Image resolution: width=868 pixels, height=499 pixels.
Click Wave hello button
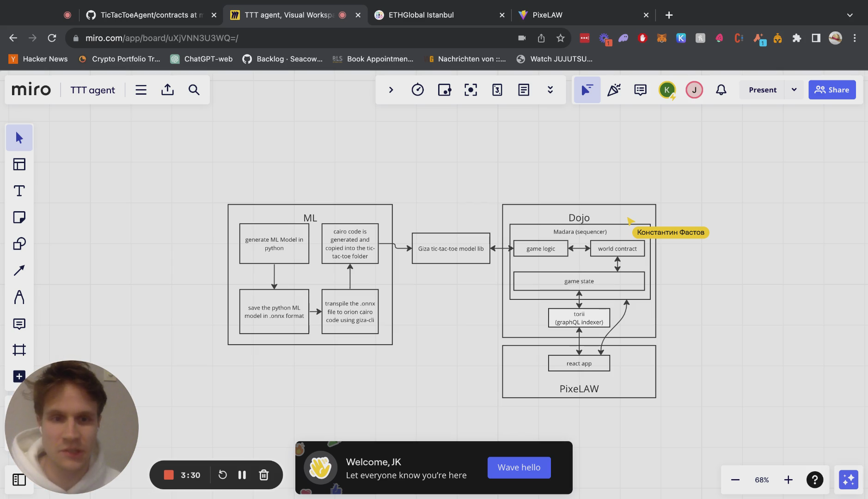point(519,468)
